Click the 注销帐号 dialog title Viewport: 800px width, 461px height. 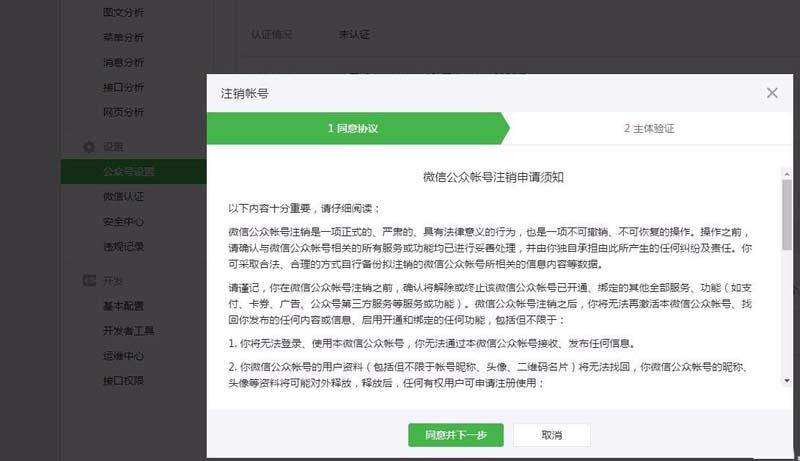(x=244, y=93)
